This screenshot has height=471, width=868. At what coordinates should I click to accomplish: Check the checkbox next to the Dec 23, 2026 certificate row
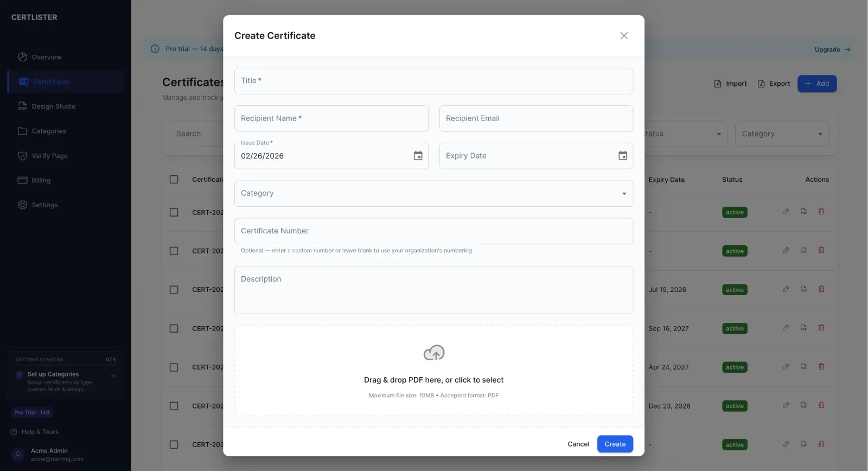click(x=174, y=406)
